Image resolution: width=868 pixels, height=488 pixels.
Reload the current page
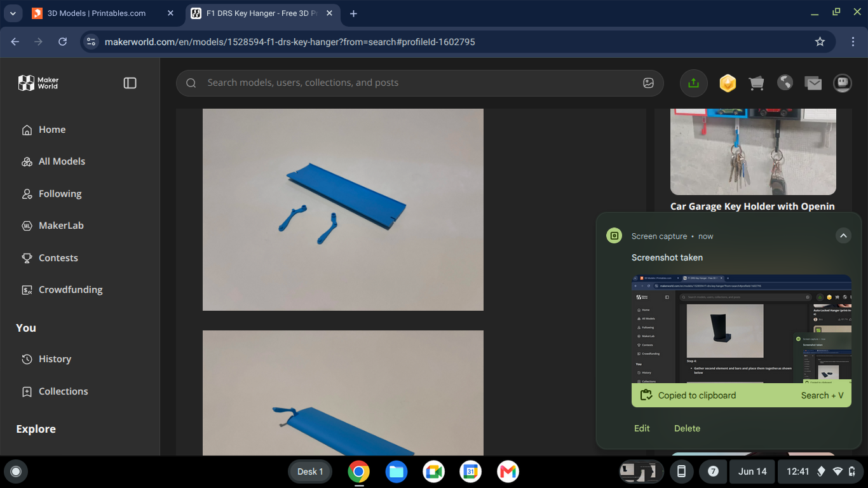click(62, 42)
